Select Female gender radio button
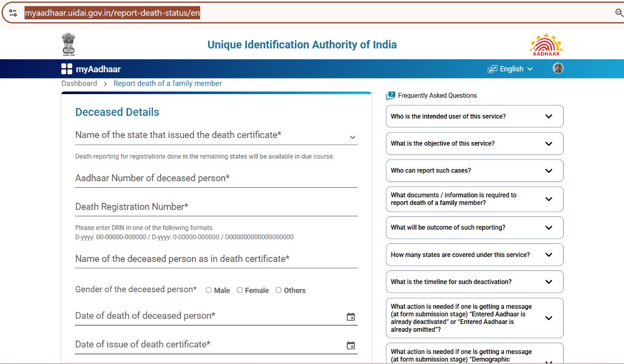The image size is (624, 364). click(240, 290)
